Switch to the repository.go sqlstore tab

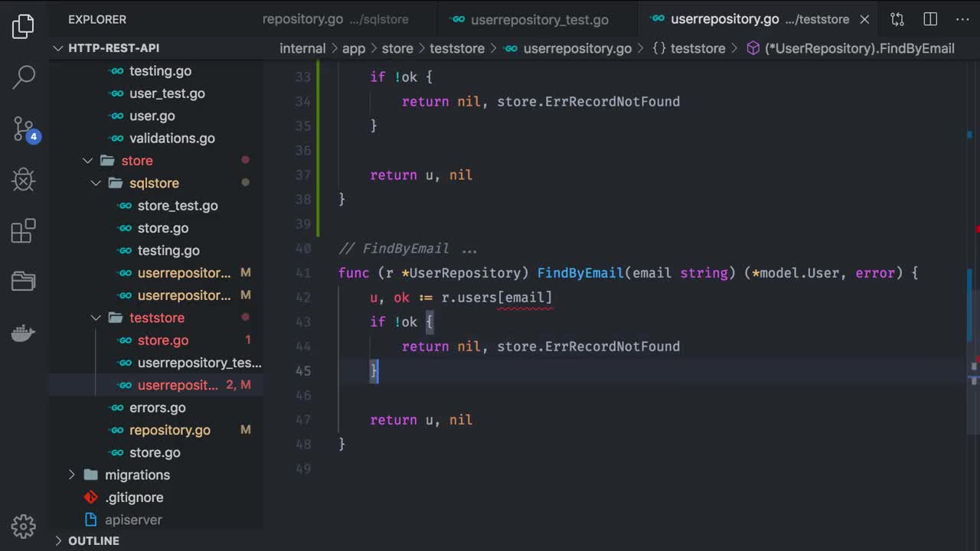(335, 19)
